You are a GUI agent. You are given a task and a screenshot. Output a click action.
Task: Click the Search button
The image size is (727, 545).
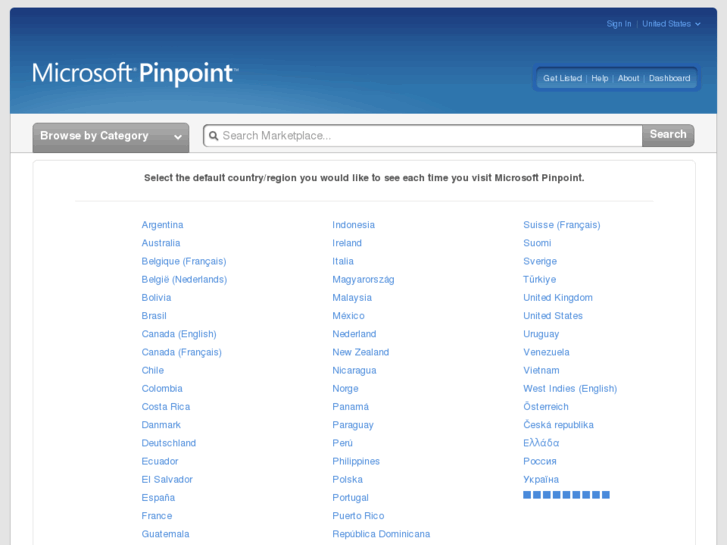(668, 135)
